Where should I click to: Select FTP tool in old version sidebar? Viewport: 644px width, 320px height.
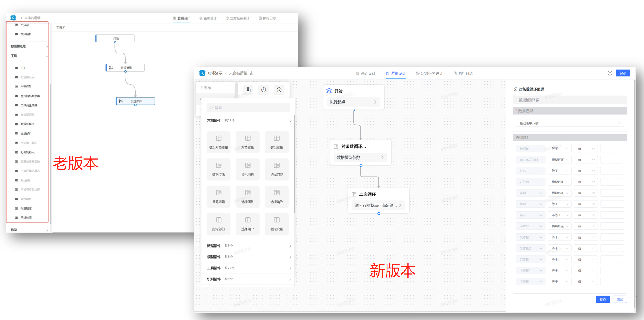click(x=23, y=68)
